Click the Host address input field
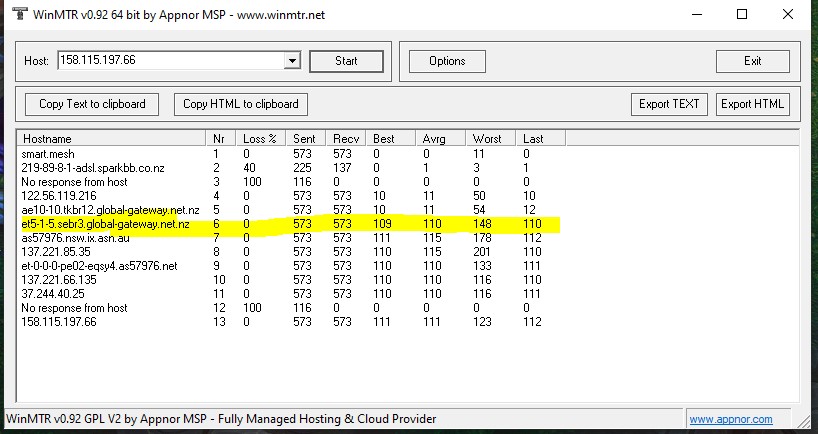Screen dimensions: 818x434 [171, 61]
